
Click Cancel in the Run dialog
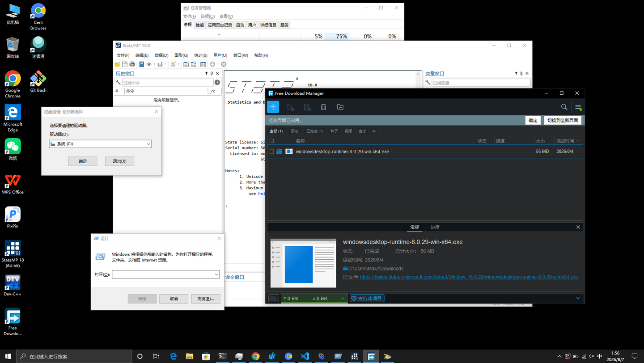click(174, 299)
